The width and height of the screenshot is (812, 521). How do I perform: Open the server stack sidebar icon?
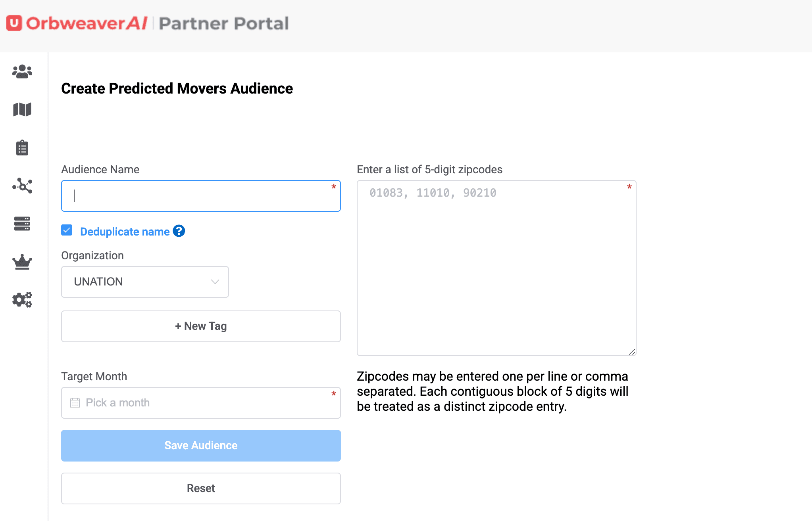tap(22, 224)
